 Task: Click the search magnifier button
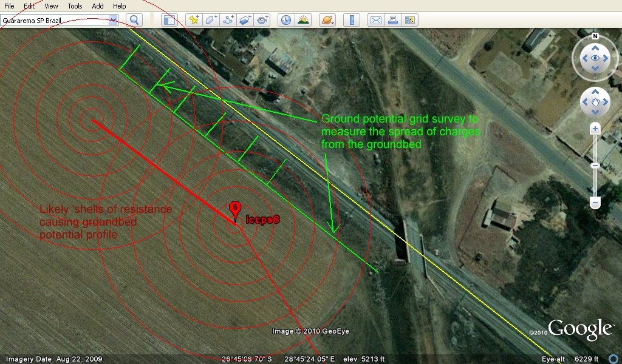click(134, 20)
